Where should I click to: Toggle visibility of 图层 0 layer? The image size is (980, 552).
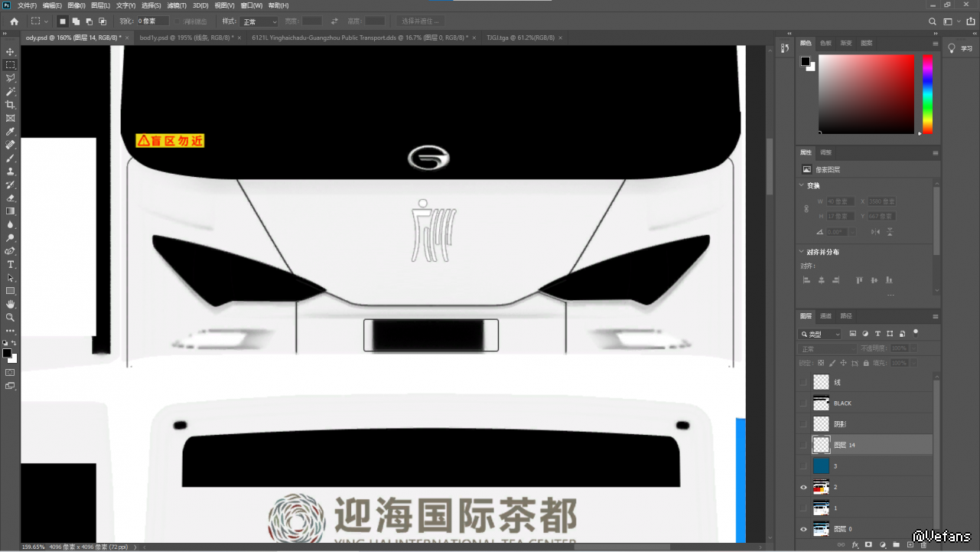[x=803, y=529]
